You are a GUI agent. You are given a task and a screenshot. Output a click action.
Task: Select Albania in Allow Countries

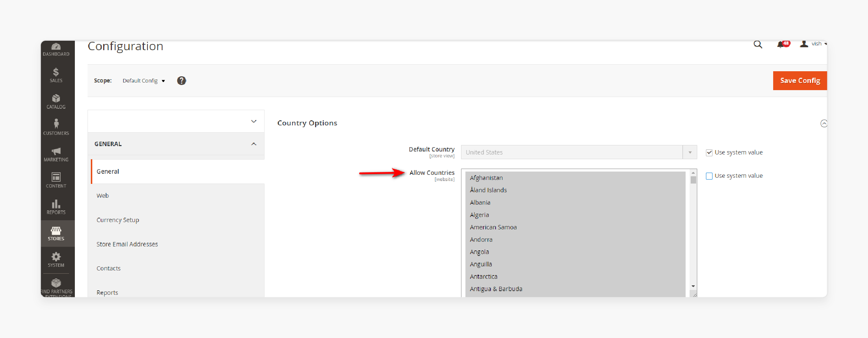575,202
